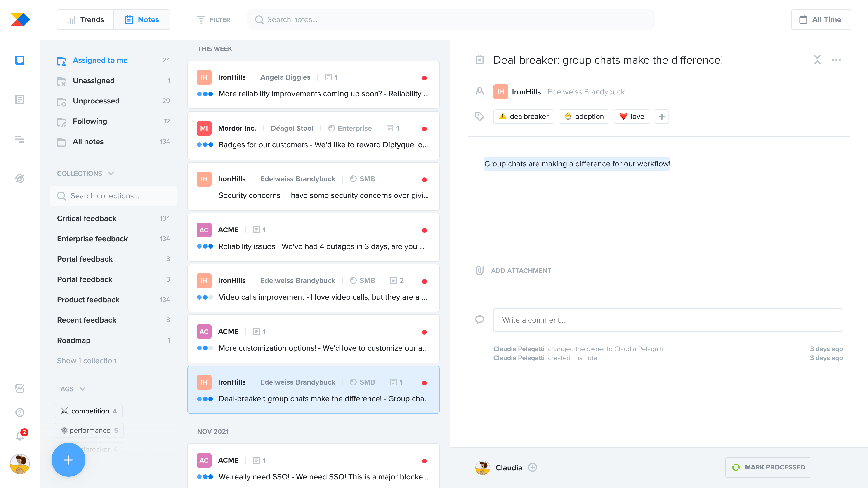The image size is (868, 488).
Task: Open the analytics chart sidebar icon
Action: pos(20,388)
